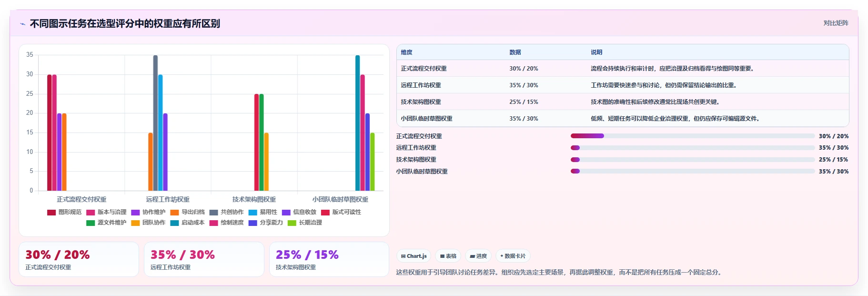This screenshot has height=296, width=868.
Task: Click the description starting 技术图的准确性
Action: (x=656, y=102)
